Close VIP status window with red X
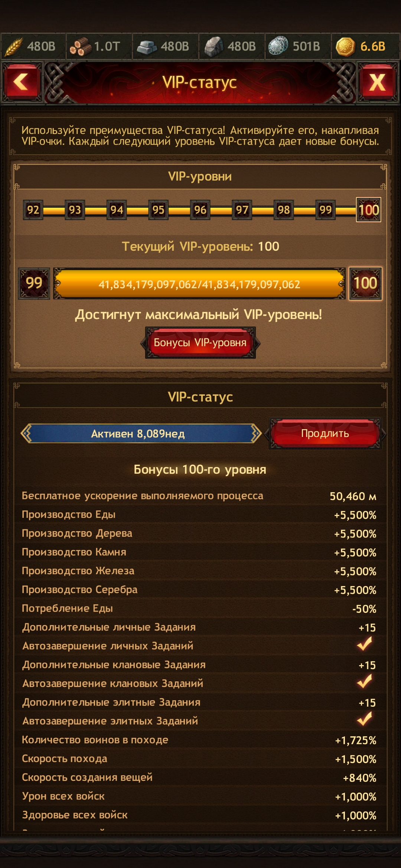The height and width of the screenshot is (868, 401). coord(377,82)
